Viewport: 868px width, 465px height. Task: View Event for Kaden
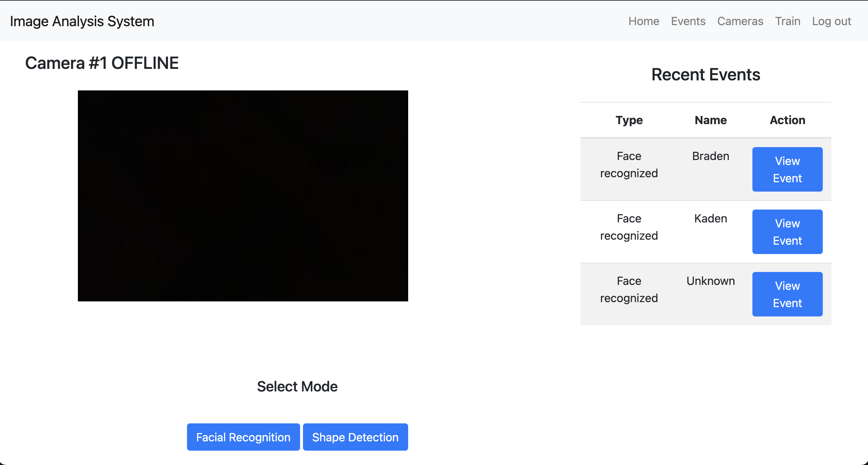click(787, 232)
